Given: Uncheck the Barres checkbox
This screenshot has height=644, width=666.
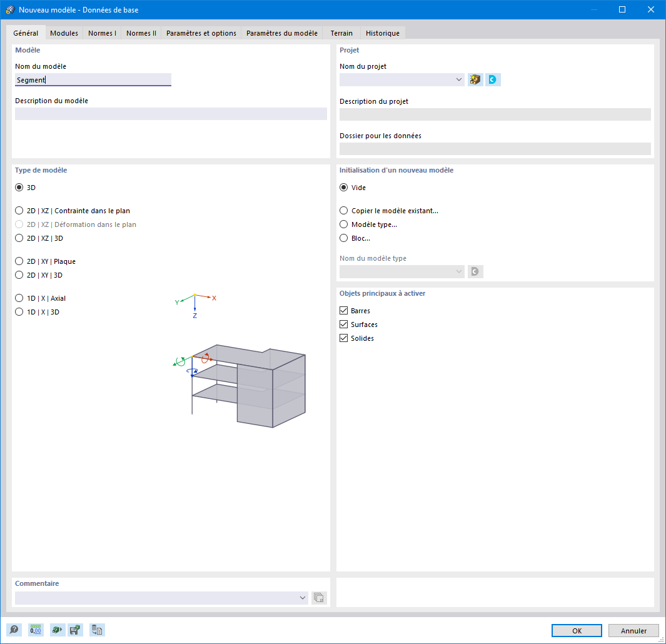Looking at the screenshot, I should [x=343, y=311].
